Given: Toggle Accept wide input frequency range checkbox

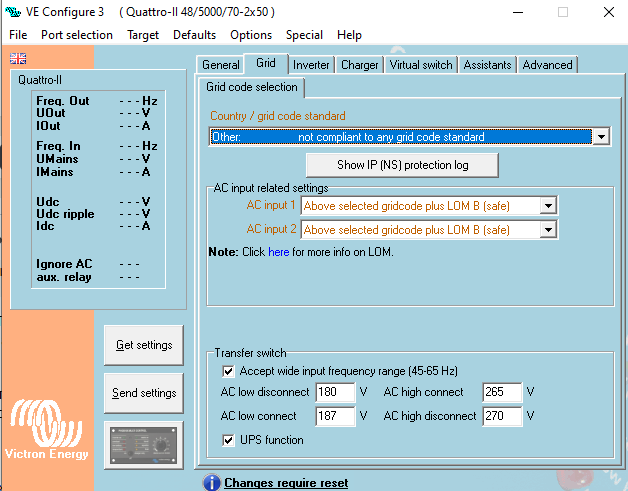Looking at the screenshot, I should pos(228,371).
